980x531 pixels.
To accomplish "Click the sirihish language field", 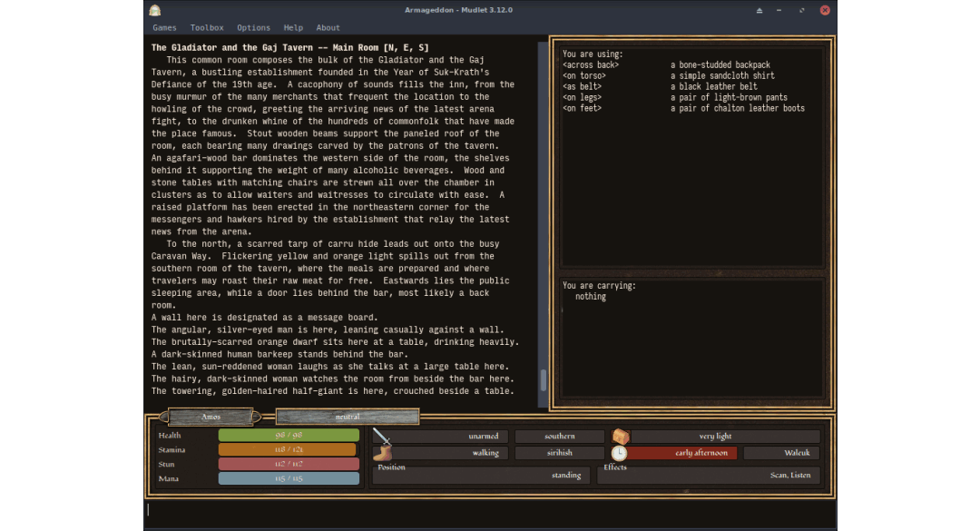I will pos(559,453).
